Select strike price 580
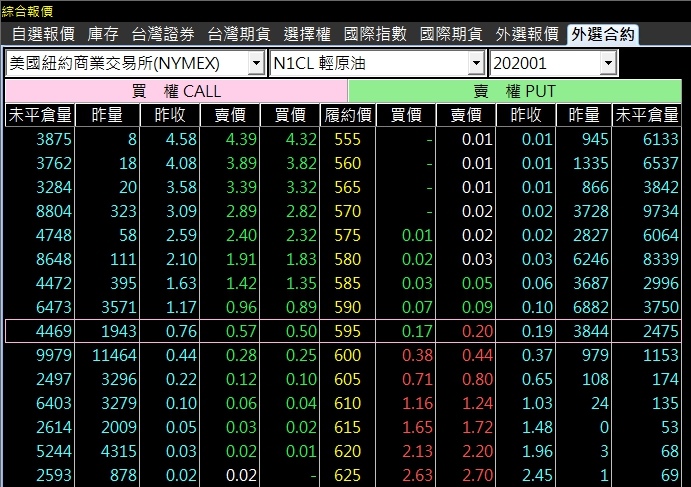This screenshot has width=691, height=487. [347, 259]
